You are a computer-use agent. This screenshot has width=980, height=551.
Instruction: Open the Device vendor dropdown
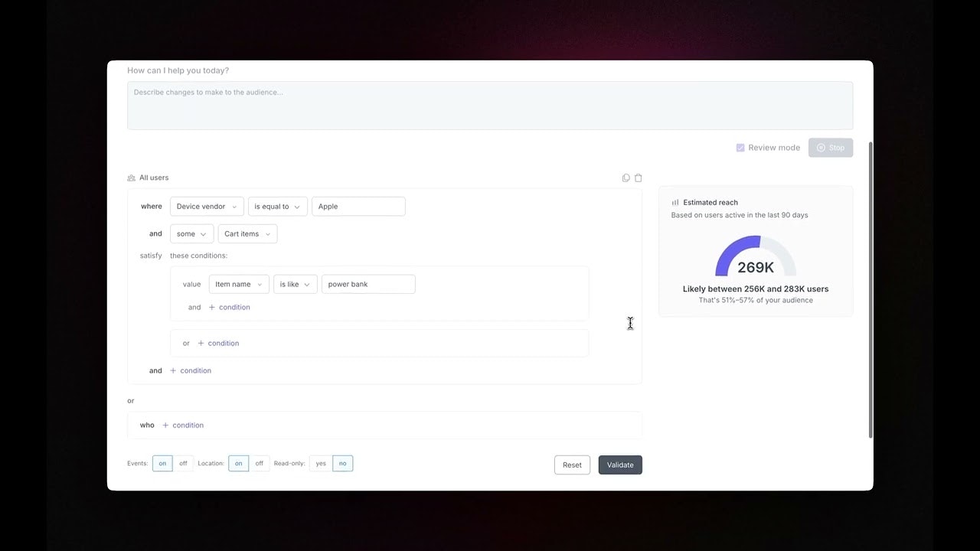pos(206,206)
